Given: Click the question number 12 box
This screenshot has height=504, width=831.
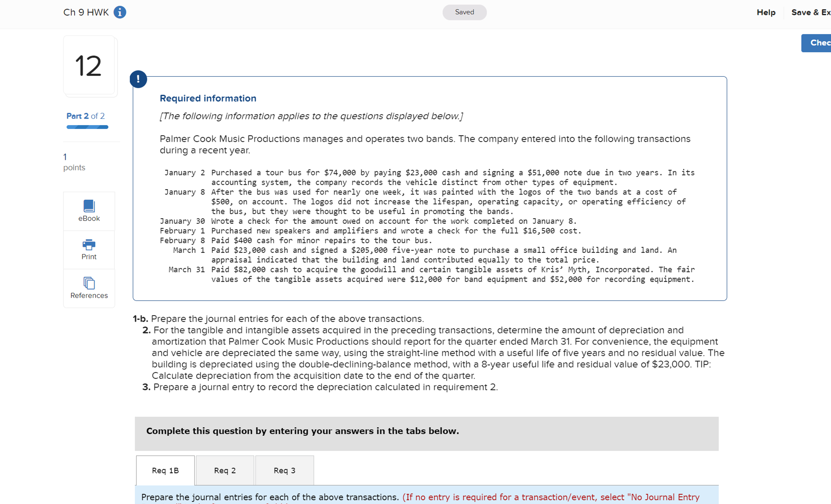Looking at the screenshot, I should click(x=89, y=66).
